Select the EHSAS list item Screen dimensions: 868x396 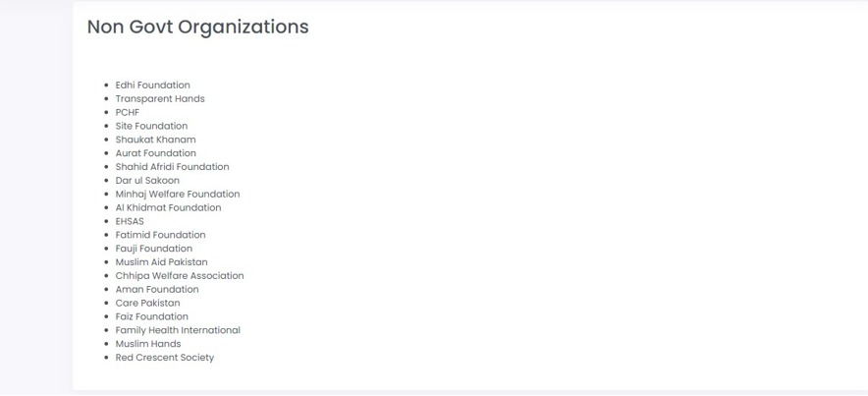[x=130, y=221]
